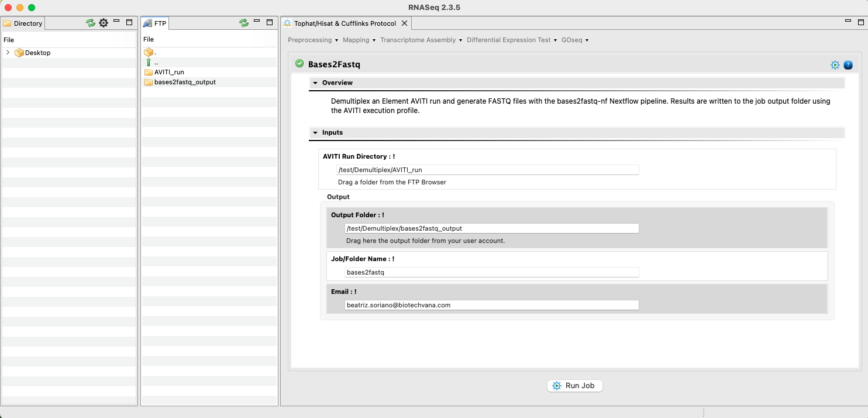868x418 pixels.
Task: Select the Directory tab
Action: pyautogui.click(x=23, y=23)
